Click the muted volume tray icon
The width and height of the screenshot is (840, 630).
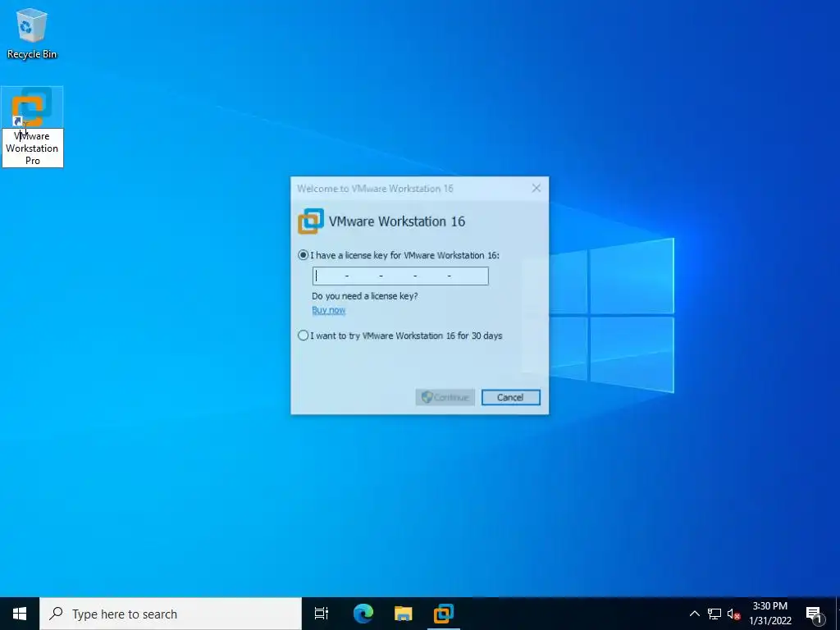coord(733,614)
